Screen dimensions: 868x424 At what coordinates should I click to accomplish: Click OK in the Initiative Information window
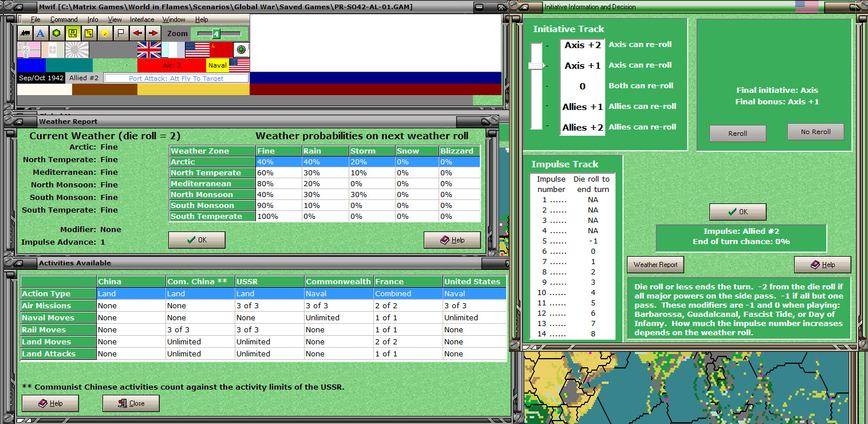(x=737, y=212)
